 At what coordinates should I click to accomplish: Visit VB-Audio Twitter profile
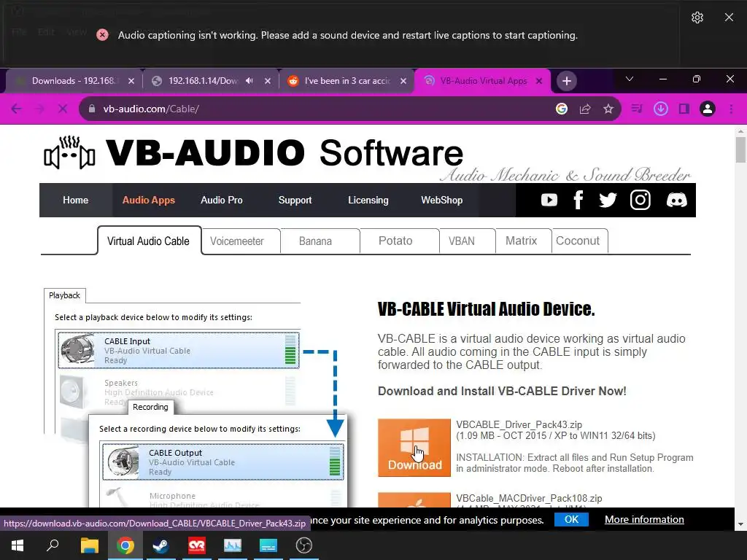608,200
